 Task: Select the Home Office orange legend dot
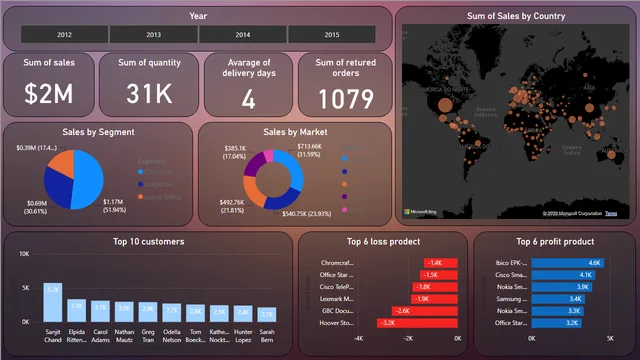coord(140,197)
